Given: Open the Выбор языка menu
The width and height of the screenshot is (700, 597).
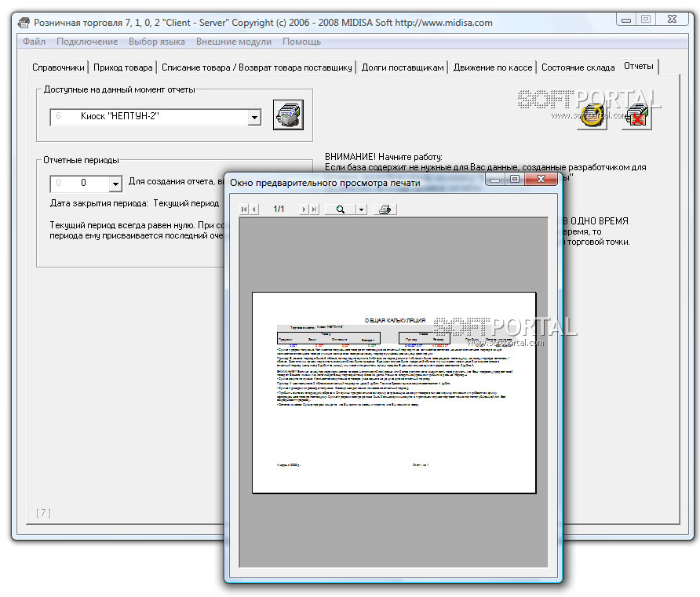Looking at the screenshot, I should [x=157, y=42].
